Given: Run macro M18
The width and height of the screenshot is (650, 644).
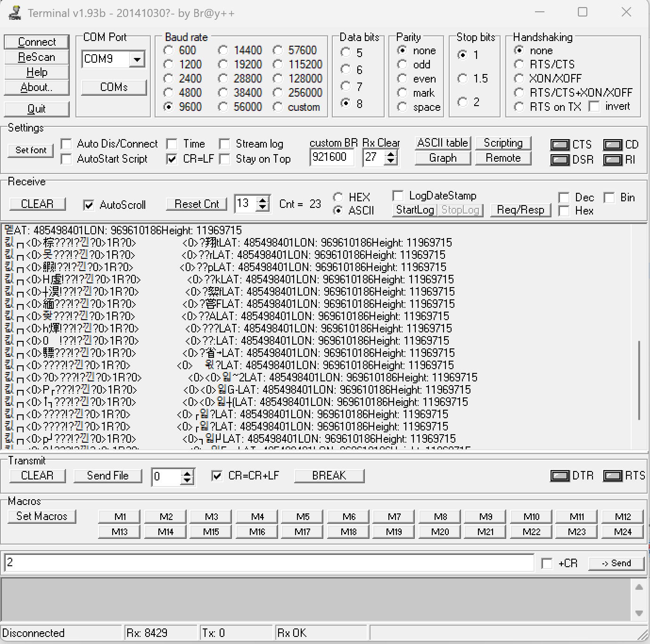Looking at the screenshot, I should click(x=348, y=532).
